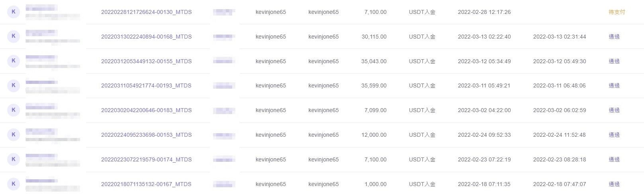Open order 20220228121726624-00130_MTDS
Image resolution: width=644 pixels, height=196 pixels.
(x=146, y=12)
